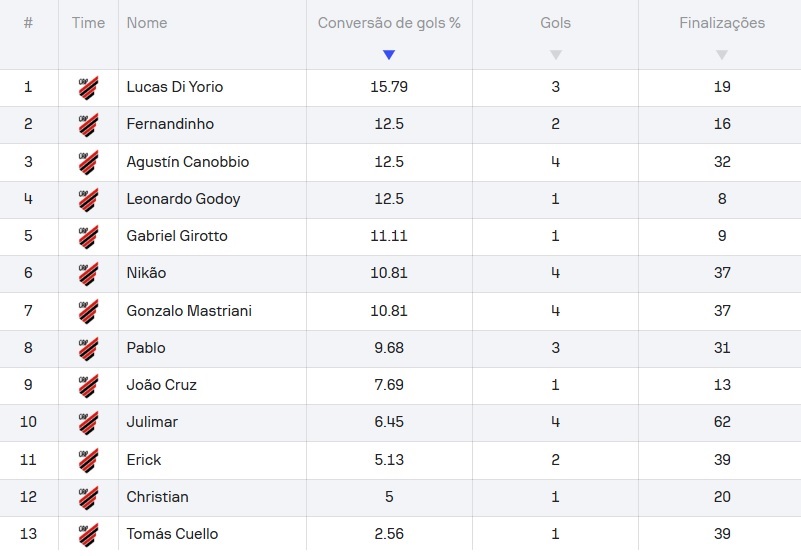Image resolution: width=801 pixels, height=556 pixels.
Task: Select the João Cruz player name
Action: coord(161,385)
